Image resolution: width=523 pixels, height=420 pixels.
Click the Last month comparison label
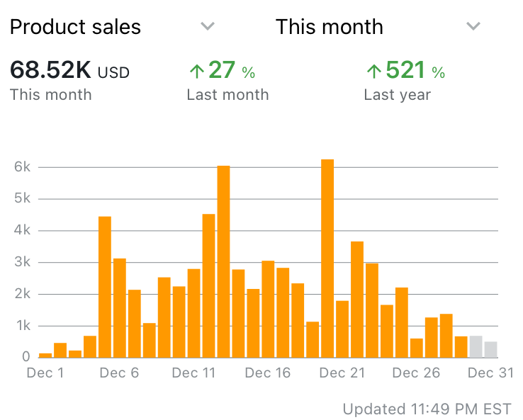[x=227, y=94]
